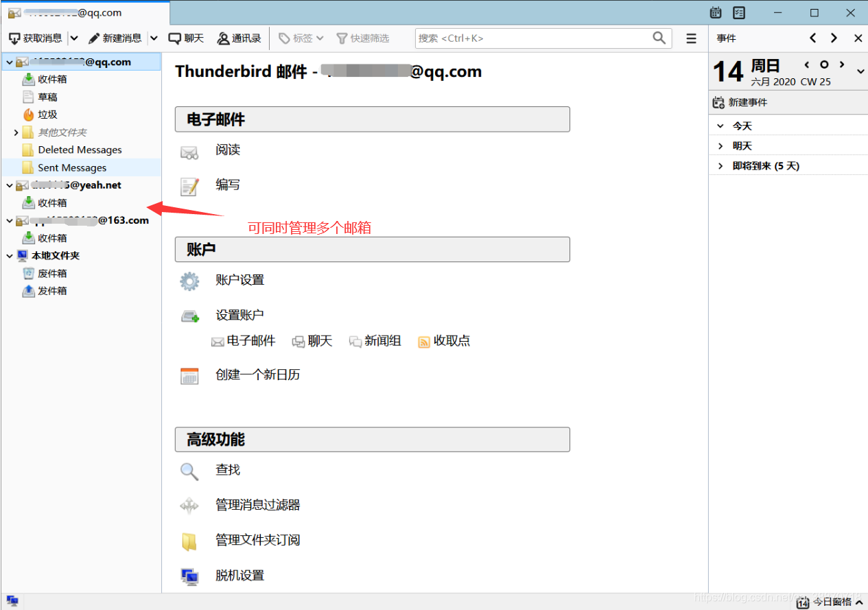This screenshot has width=868, height=610.
Task: Open Account Settings (账户设置) link
Action: coord(239,280)
